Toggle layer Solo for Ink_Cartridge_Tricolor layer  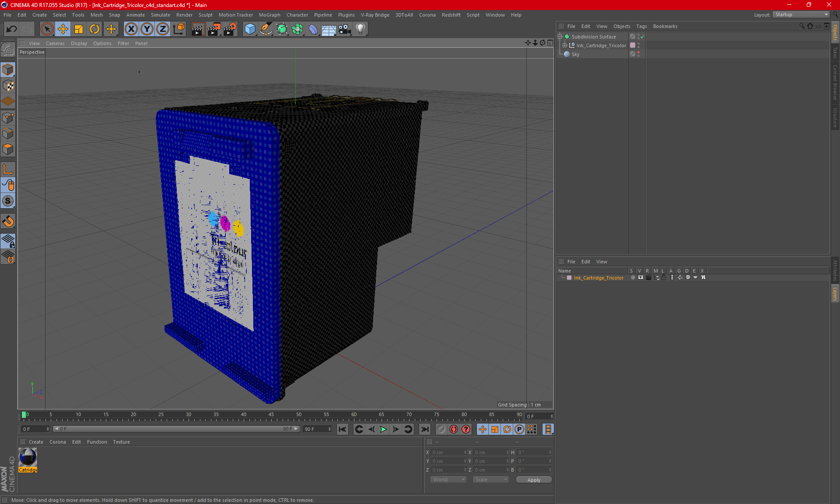click(633, 277)
